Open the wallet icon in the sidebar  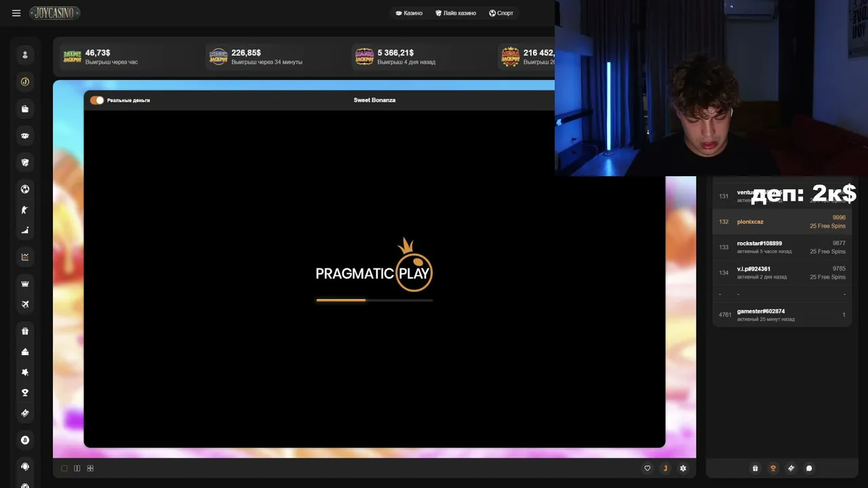tap(25, 109)
